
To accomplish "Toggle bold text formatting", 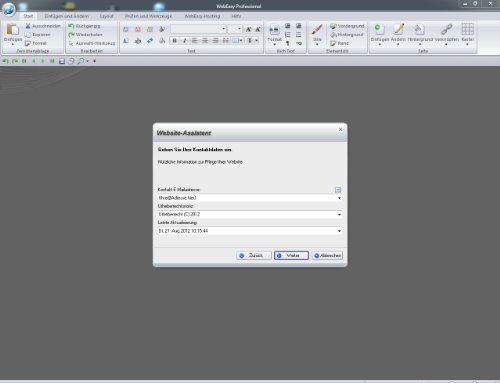I will (x=174, y=40).
